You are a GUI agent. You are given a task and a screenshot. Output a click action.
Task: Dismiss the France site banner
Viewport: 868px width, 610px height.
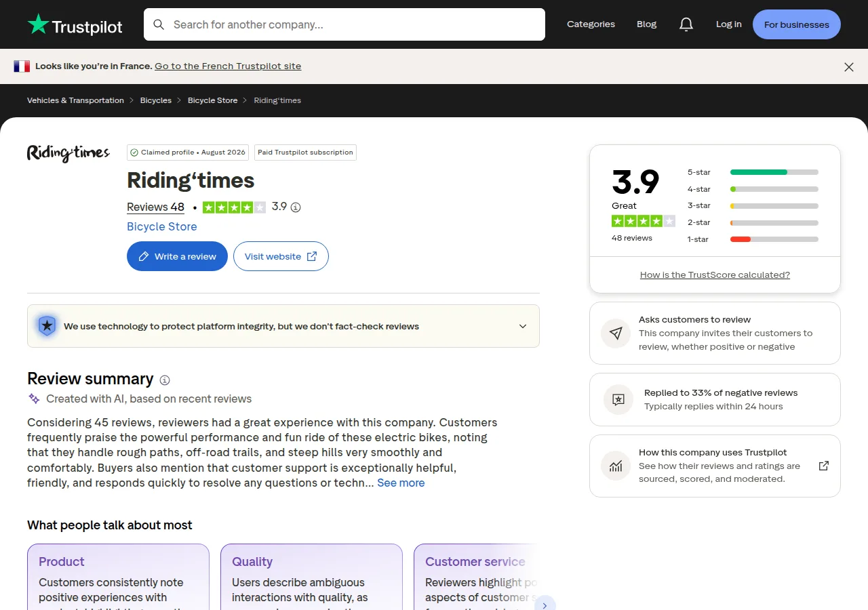849,66
